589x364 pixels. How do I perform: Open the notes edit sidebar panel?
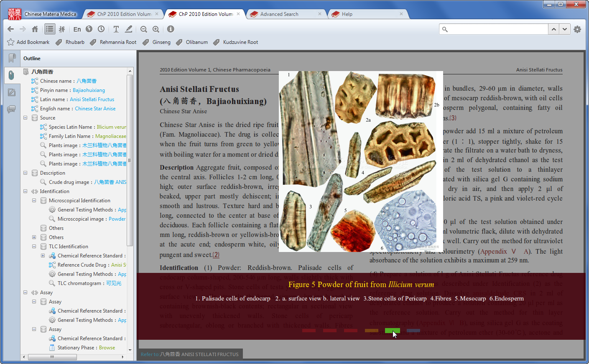(12, 92)
